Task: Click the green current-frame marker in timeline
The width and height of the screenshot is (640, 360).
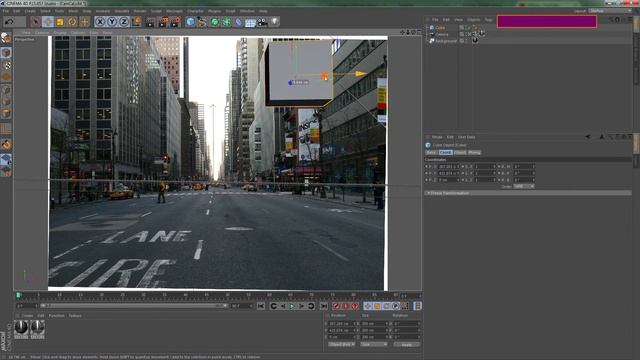Action: pyautogui.click(x=18, y=295)
